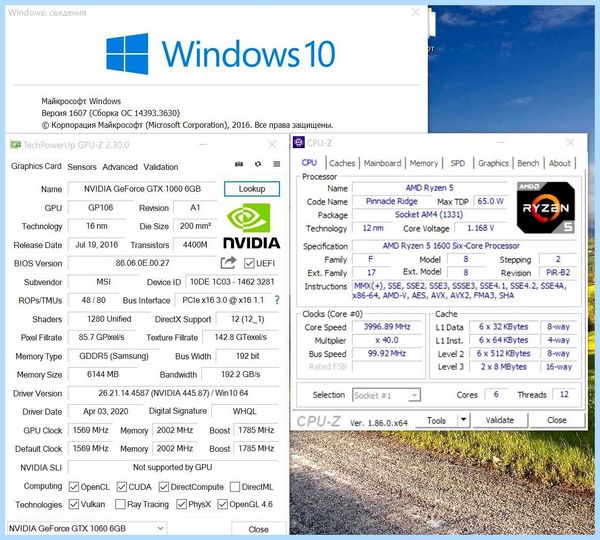Select the CPU tab in CPU-Z

309,163
